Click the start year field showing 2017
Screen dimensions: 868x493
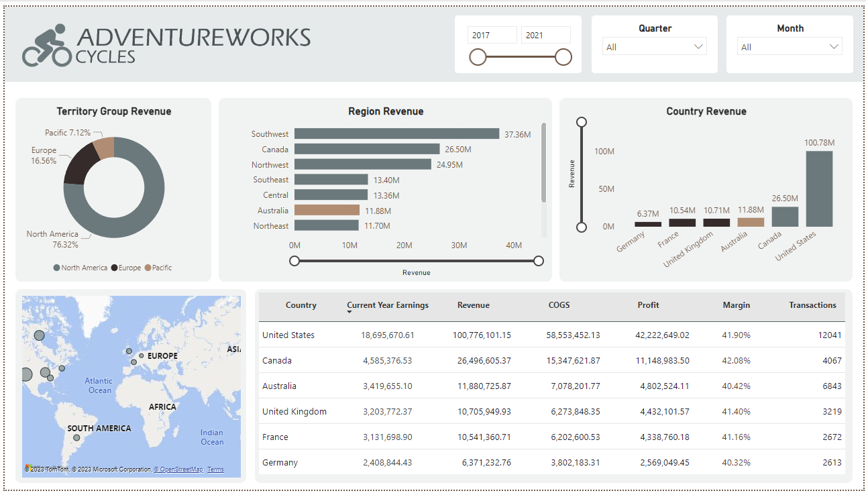[492, 36]
